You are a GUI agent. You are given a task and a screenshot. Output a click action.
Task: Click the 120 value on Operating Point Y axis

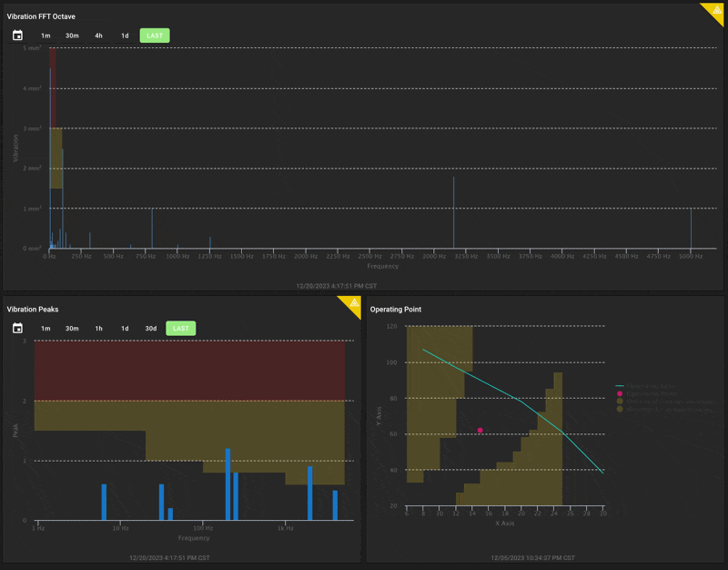coord(392,327)
